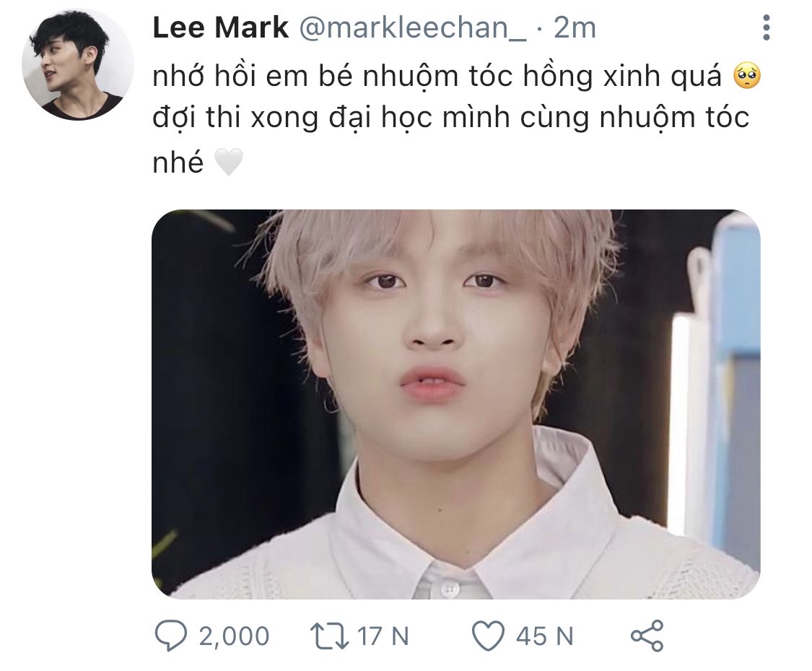The height and width of the screenshot is (671, 812).
Task: Open Lee Mark's round profile avatar
Action: pyautogui.click(x=78, y=64)
